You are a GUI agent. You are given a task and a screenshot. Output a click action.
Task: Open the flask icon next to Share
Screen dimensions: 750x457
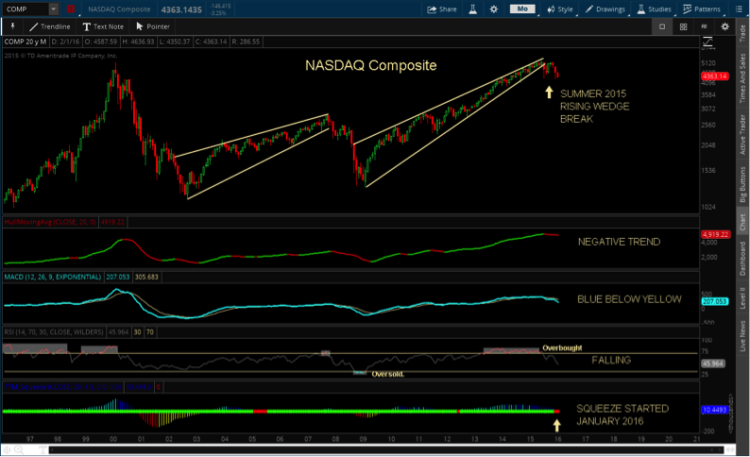pyautogui.click(x=473, y=9)
